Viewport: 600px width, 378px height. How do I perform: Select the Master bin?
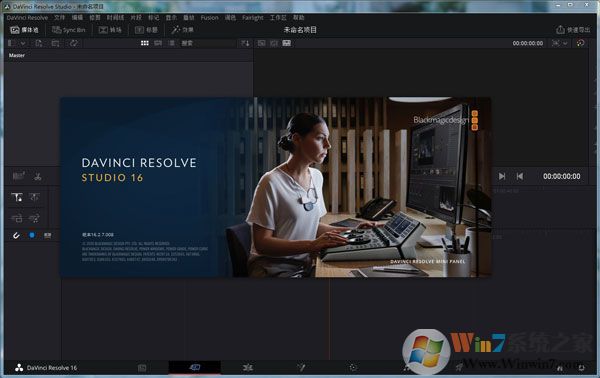coord(17,55)
